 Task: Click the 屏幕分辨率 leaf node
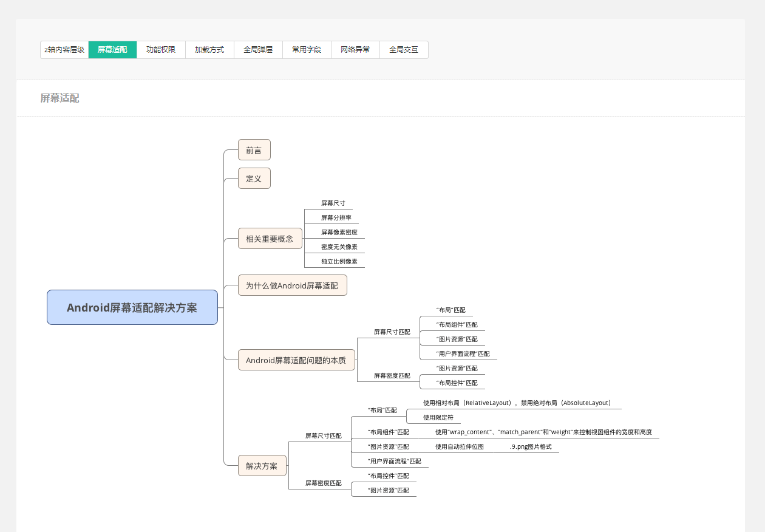tap(336, 217)
